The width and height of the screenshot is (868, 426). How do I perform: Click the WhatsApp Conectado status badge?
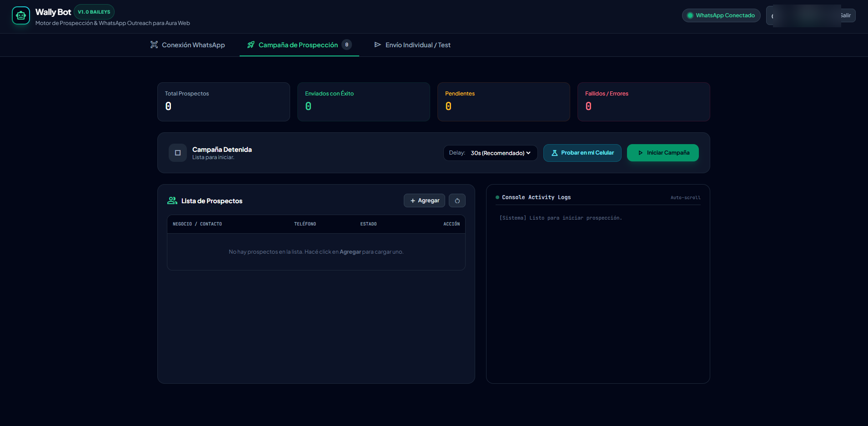[x=721, y=15]
